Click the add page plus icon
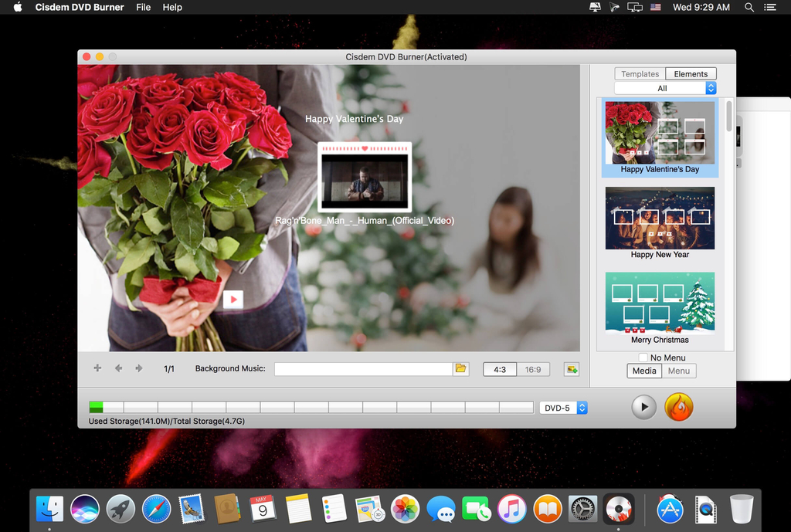Screen dimensions: 791x532 [97, 368]
